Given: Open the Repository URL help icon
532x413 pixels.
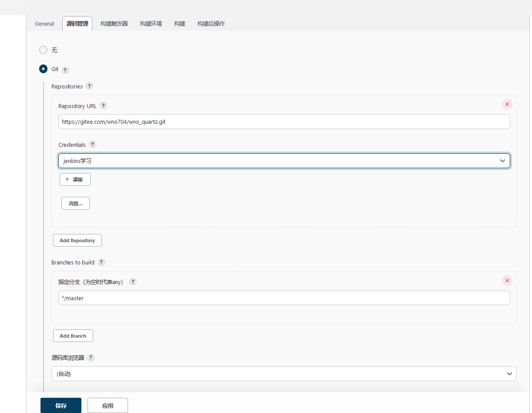Looking at the screenshot, I should pos(103,105).
